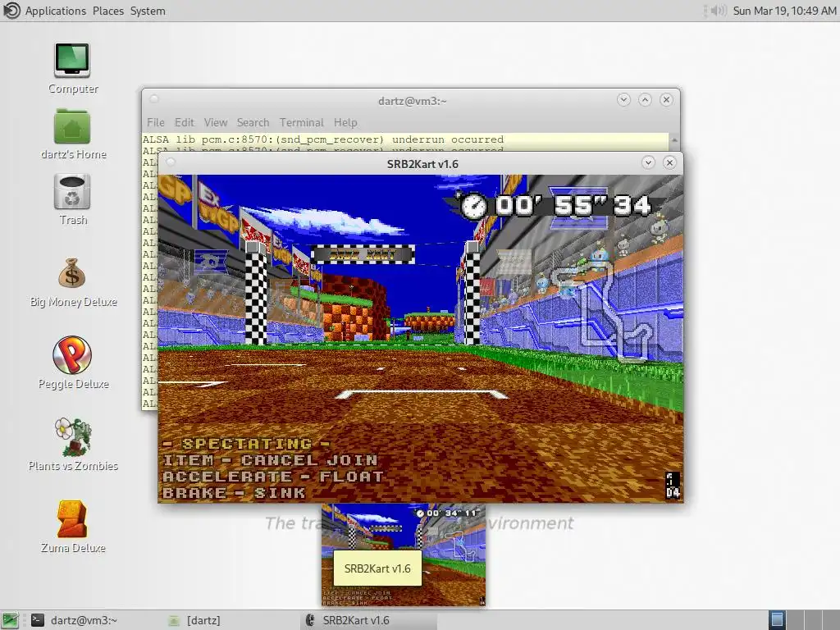Close the SRB2Kart v1.6 window
This screenshot has height=630, width=840.
tap(669, 163)
